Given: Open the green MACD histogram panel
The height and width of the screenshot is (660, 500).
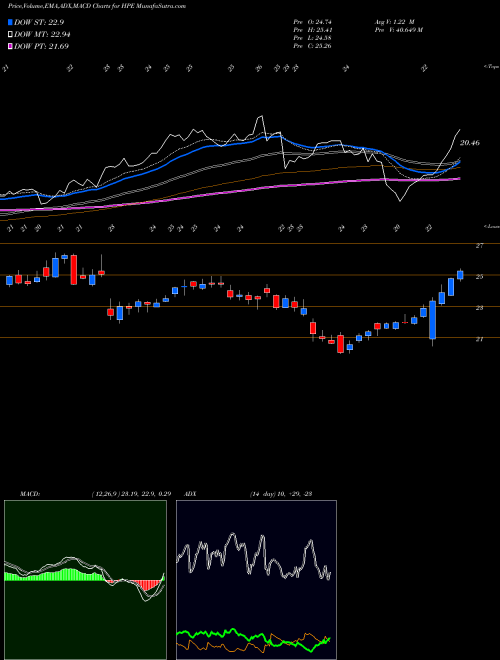Looking at the screenshot, I should (x=85, y=580).
